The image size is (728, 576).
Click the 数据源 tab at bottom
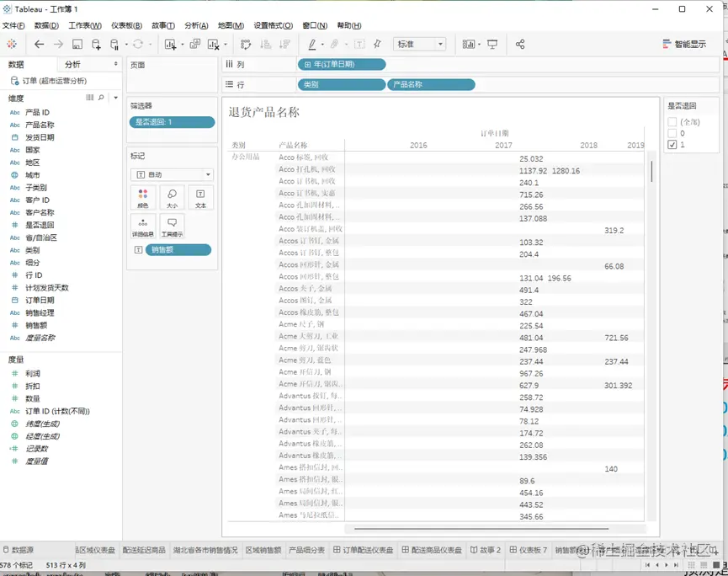click(x=19, y=550)
